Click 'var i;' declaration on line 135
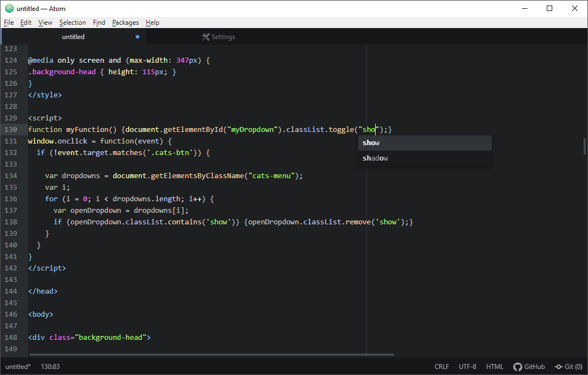 coord(57,187)
